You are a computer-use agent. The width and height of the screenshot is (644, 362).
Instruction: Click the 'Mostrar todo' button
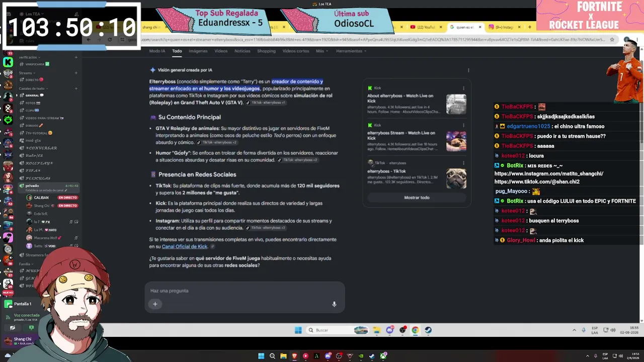[x=417, y=198]
